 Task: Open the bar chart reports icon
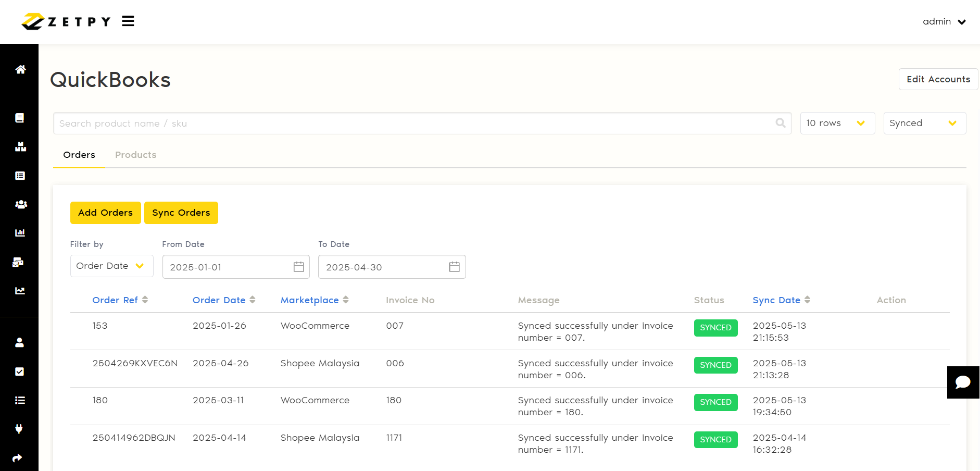click(x=20, y=232)
